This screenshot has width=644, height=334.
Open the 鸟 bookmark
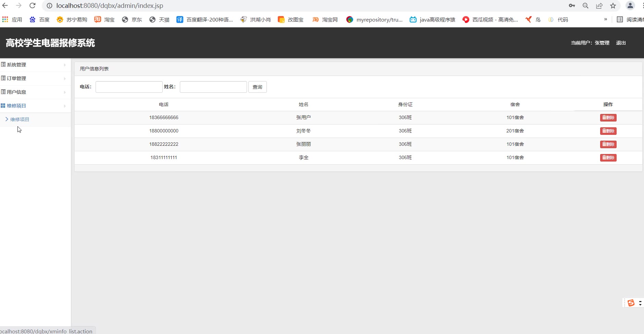pyautogui.click(x=533, y=20)
